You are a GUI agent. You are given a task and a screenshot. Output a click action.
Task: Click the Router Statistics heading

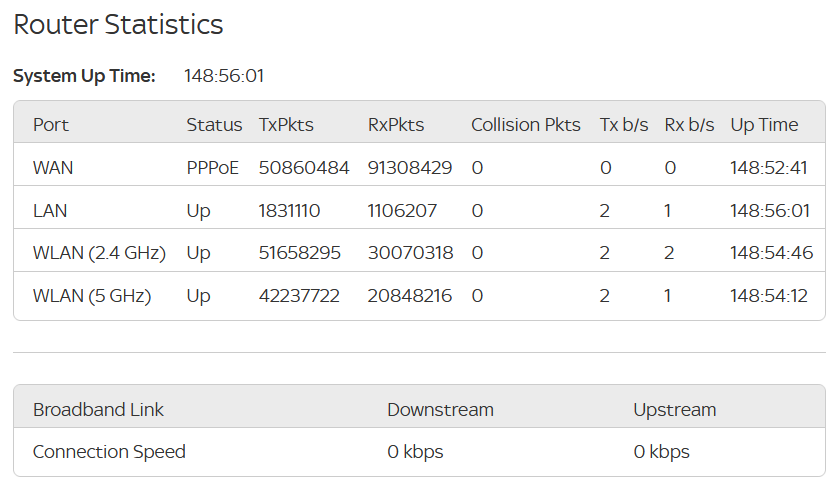[118, 24]
